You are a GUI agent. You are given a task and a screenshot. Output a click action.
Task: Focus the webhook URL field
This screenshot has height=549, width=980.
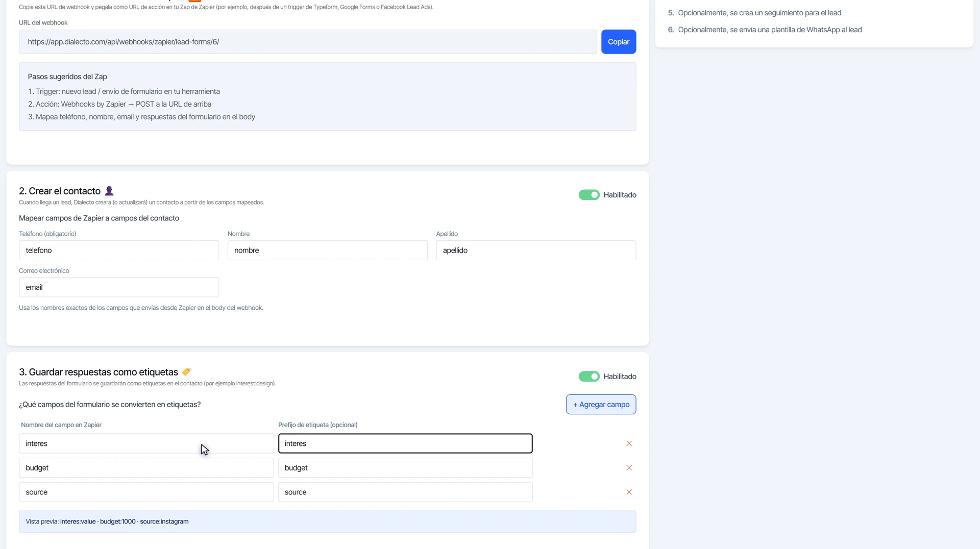pyautogui.click(x=308, y=42)
